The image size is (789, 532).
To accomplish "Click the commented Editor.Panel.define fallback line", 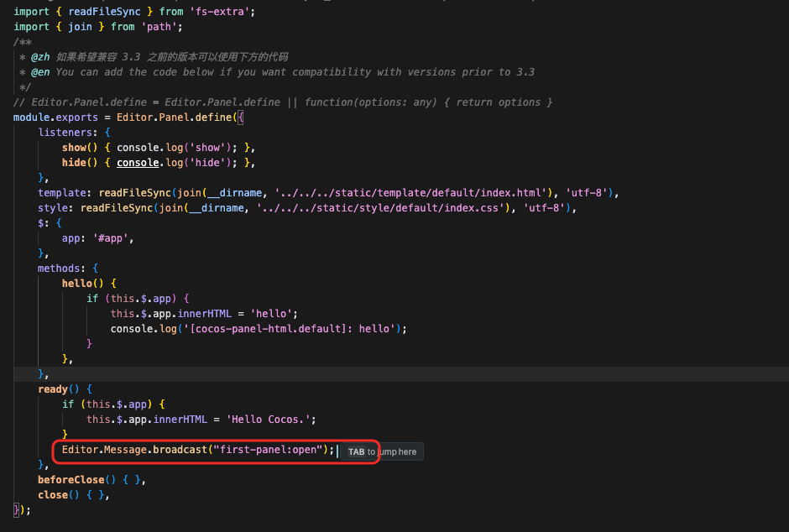I will tap(283, 102).
